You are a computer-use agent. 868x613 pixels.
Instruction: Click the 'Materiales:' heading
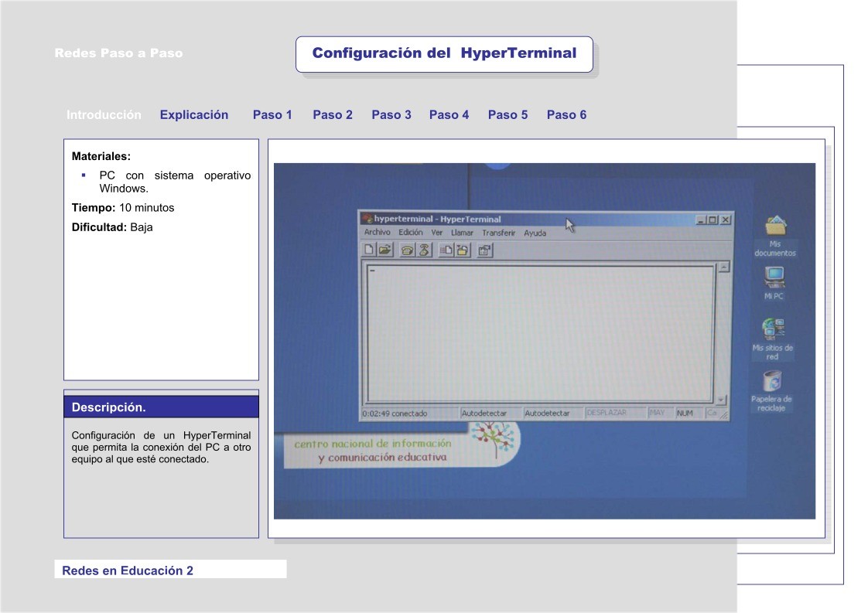tap(101, 156)
